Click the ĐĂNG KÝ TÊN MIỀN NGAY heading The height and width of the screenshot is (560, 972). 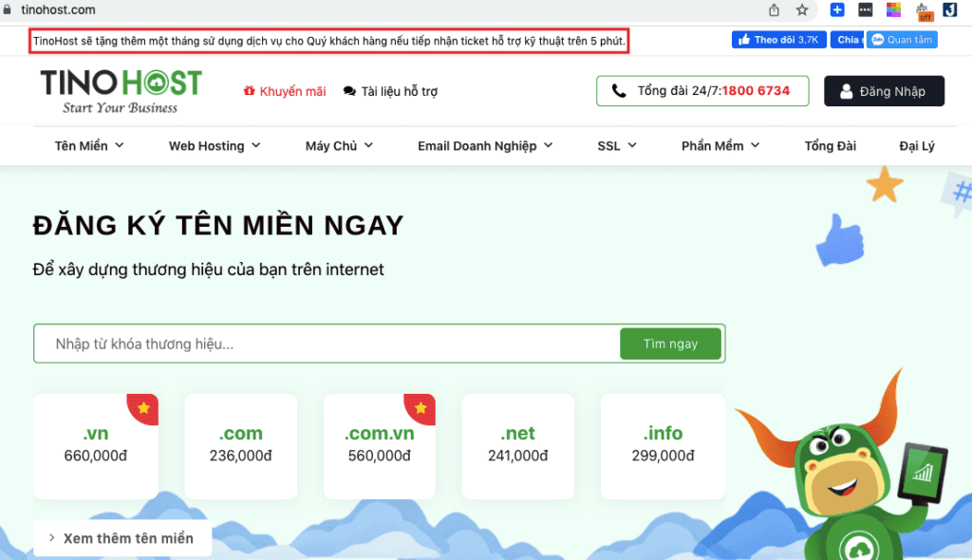coord(218,225)
